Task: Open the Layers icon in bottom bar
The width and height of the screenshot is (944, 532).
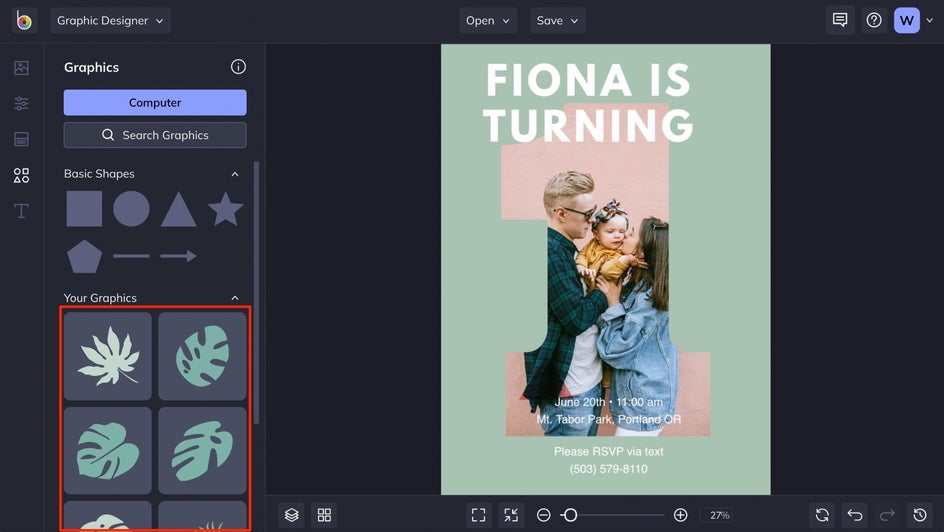Action: coord(292,515)
